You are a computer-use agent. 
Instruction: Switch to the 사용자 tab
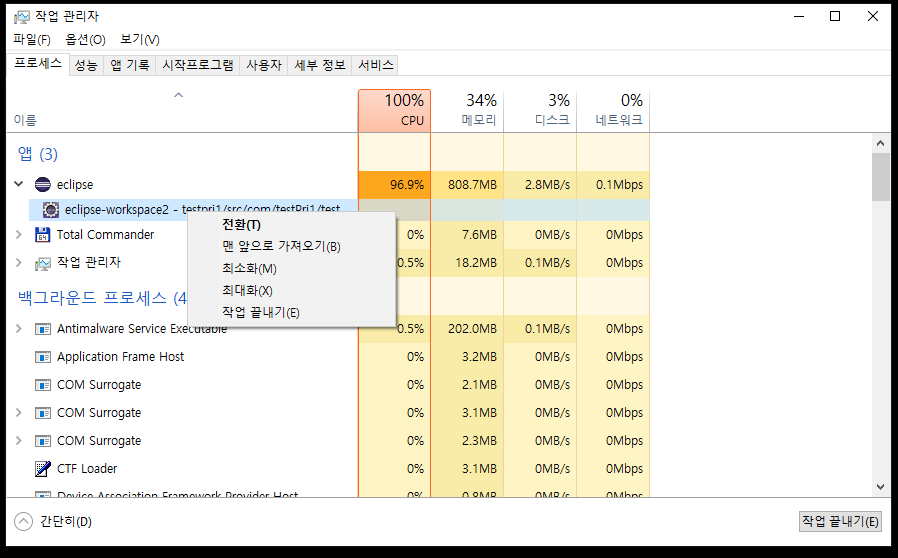point(264,65)
